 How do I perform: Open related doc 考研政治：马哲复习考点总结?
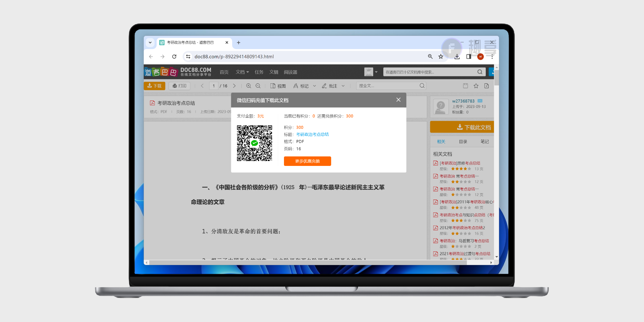(464, 241)
